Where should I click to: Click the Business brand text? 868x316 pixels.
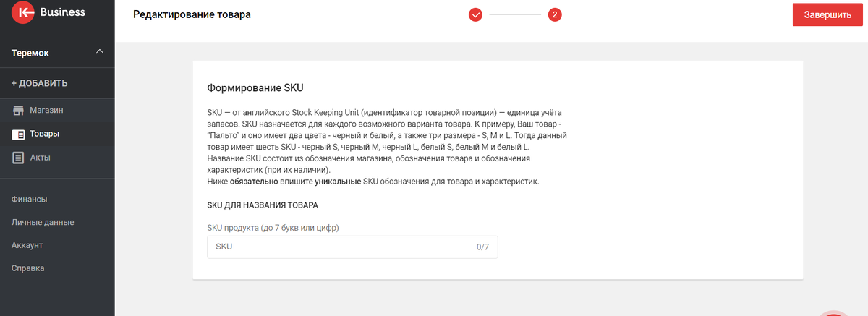(x=63, y=12)
